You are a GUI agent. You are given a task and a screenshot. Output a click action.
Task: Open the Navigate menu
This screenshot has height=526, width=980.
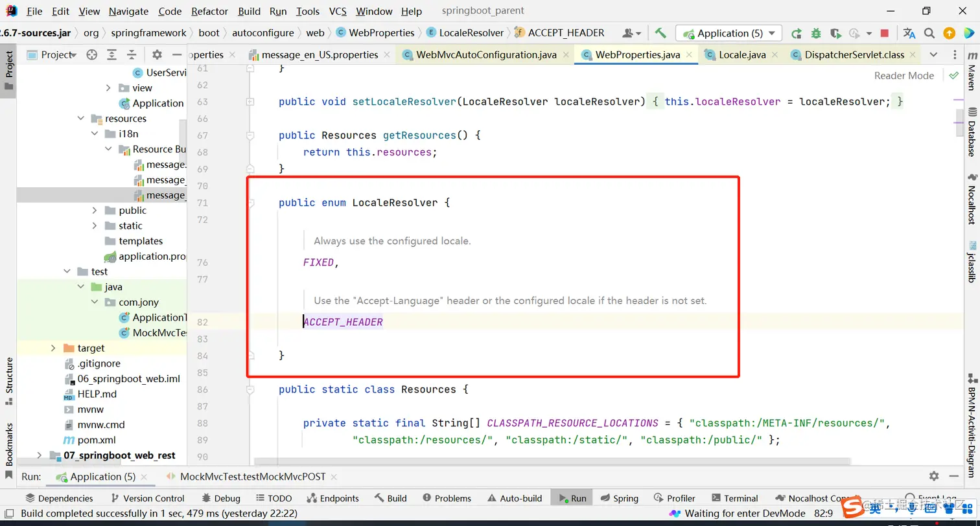click(x=128, y=11)
